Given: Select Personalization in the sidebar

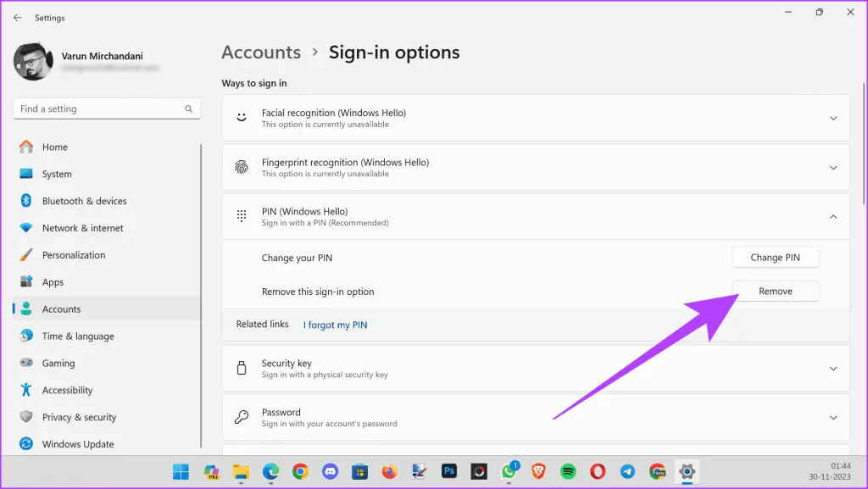Looking at the screenshot, I should [74, 255].
